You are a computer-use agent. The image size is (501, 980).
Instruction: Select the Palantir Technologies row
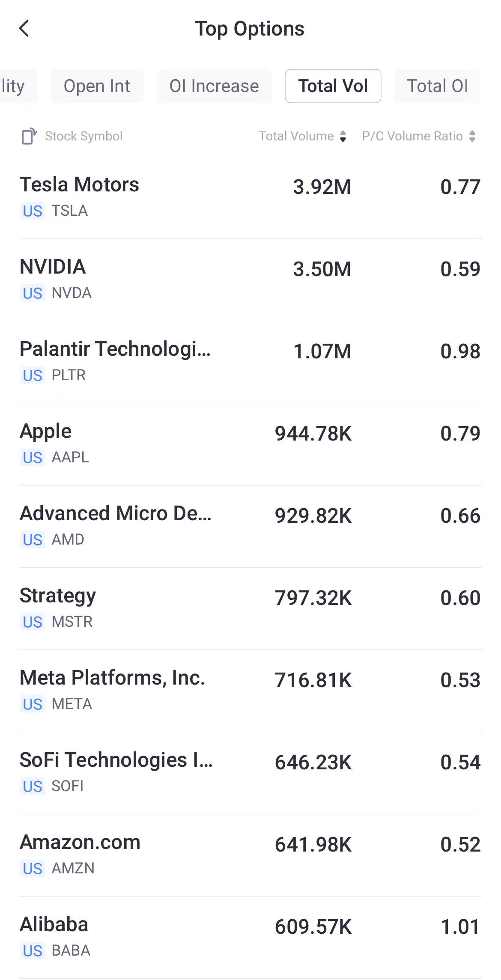coord(250,361)
